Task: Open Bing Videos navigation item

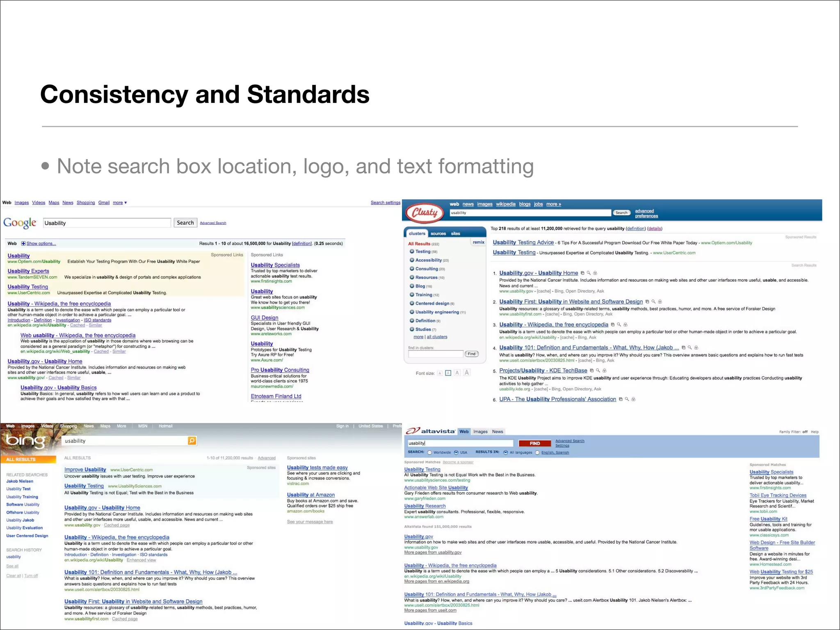Action: [47, 426]
